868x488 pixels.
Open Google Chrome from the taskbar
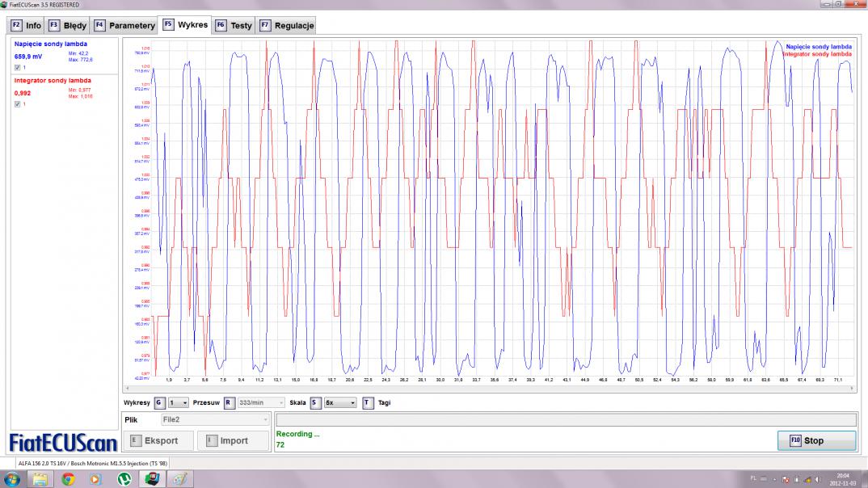pos(68,479)
